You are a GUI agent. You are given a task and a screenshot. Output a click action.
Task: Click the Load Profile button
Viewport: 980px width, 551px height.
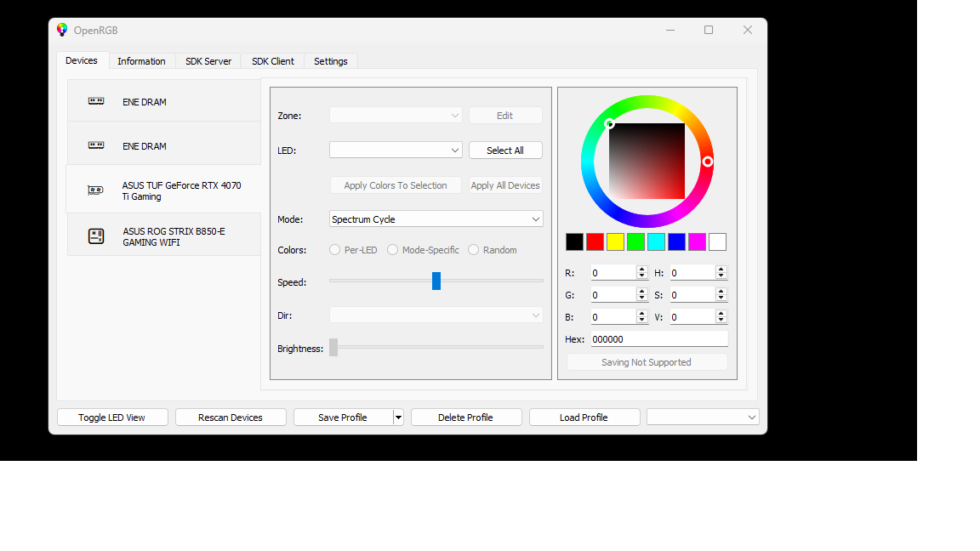[x=584, y=418]
